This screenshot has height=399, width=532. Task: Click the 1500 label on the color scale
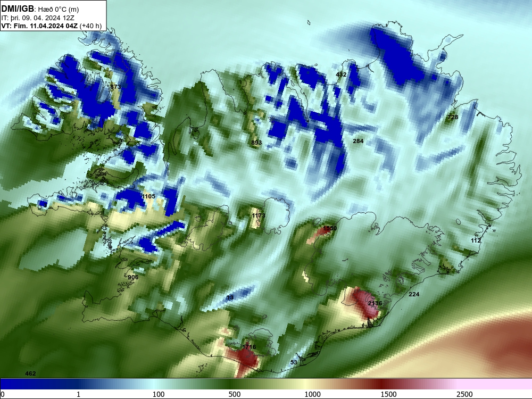tap(388, 394)
